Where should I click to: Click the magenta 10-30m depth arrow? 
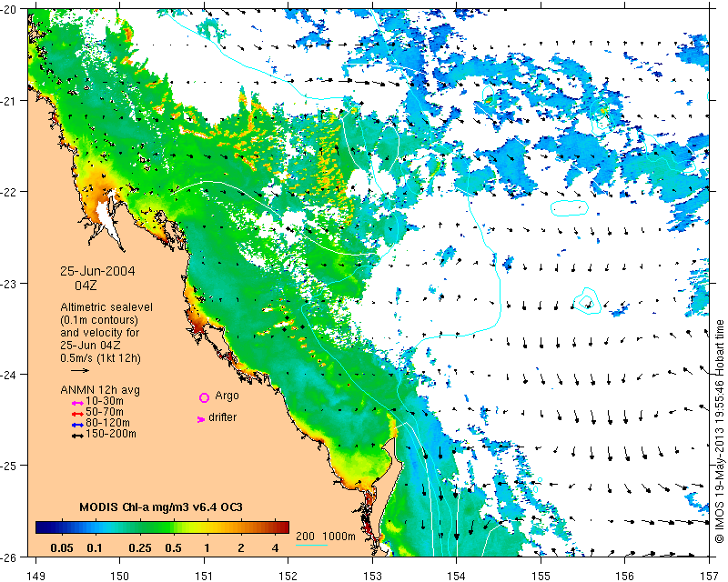coord(77,403)
